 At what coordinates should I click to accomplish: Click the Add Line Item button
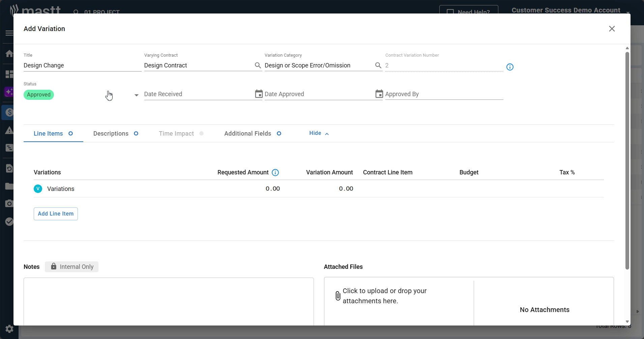pos(56,214)
